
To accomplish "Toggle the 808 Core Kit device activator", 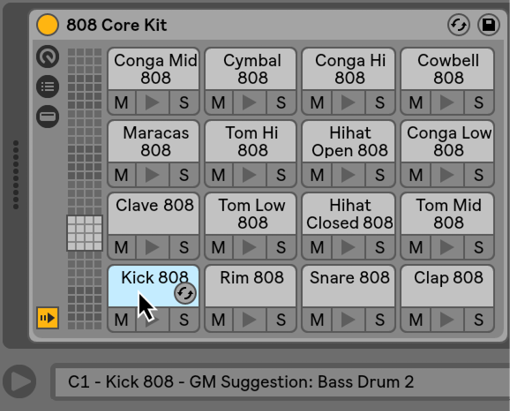I will [x=47, y=25].
